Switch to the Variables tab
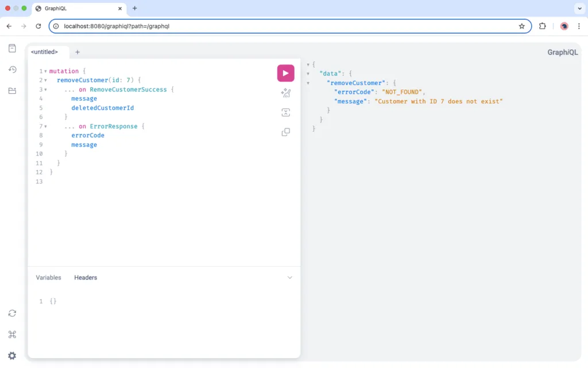This screenshot has width=588, height=368. pos(48,278)
